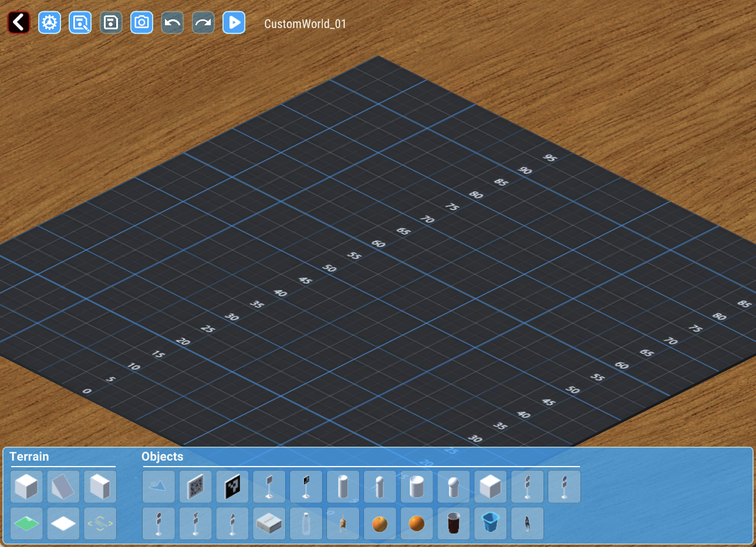Pick the blue bucket object

(x=490, y=523)
